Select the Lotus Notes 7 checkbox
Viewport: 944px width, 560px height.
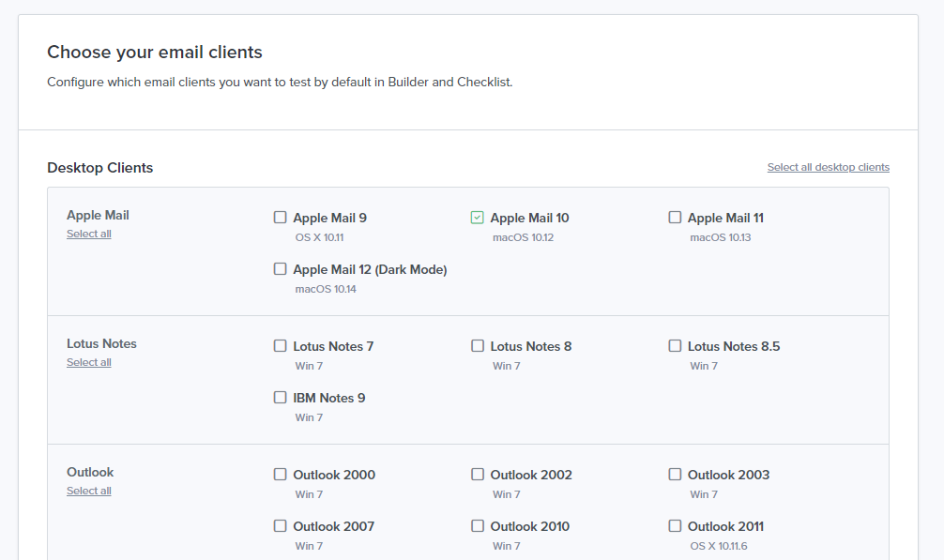click(280, 346)
